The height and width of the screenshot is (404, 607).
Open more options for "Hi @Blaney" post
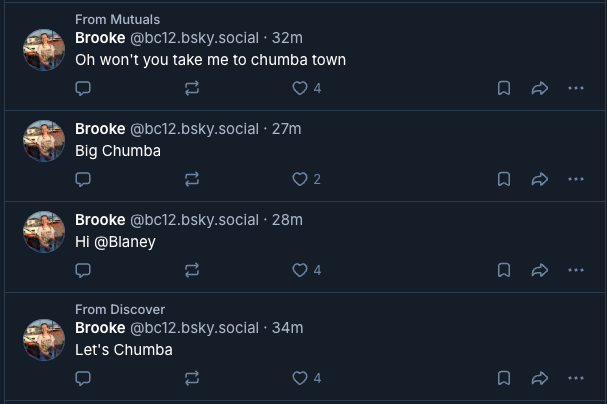(x=576, y=270)
